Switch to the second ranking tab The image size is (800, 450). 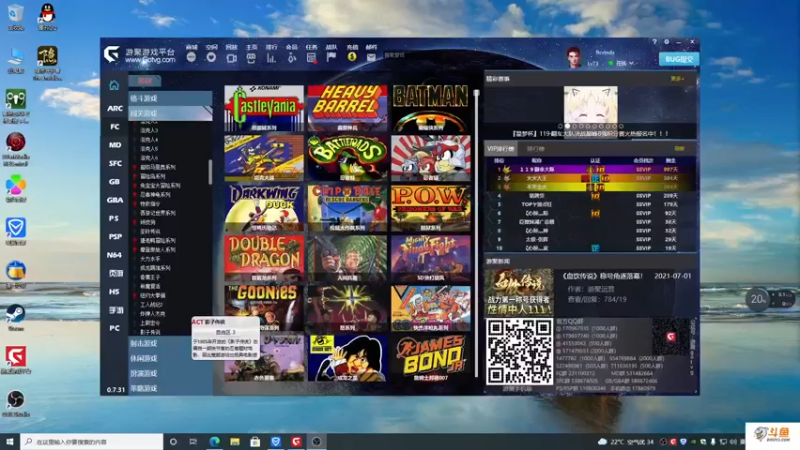click(x=535, y=149)
